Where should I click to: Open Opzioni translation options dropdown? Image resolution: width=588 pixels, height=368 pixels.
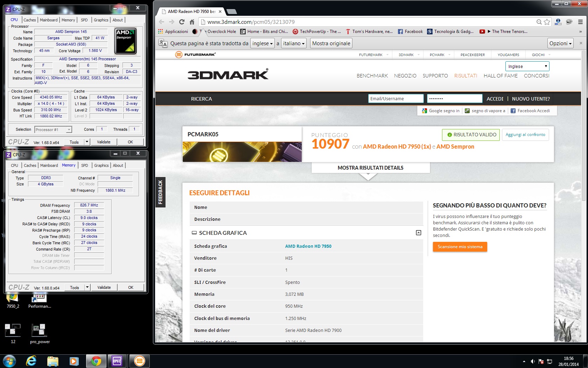pyautogui.click(x=560, y=43)
